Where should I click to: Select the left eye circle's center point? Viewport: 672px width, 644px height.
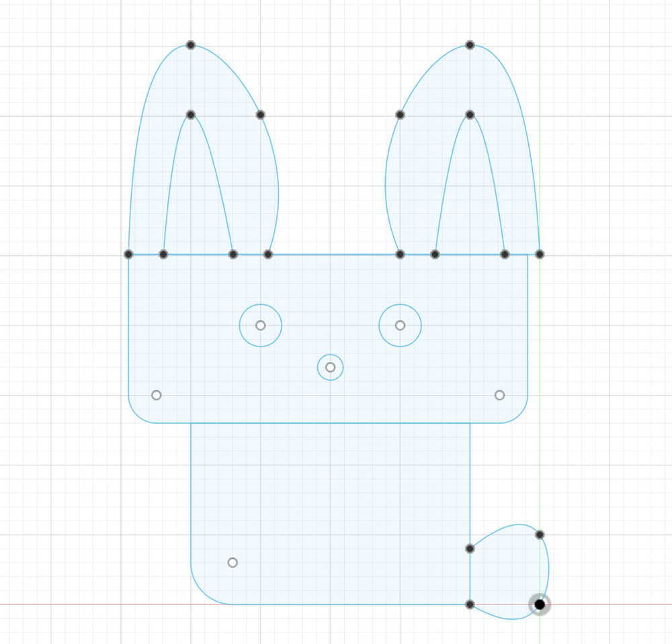pos(261,325)
